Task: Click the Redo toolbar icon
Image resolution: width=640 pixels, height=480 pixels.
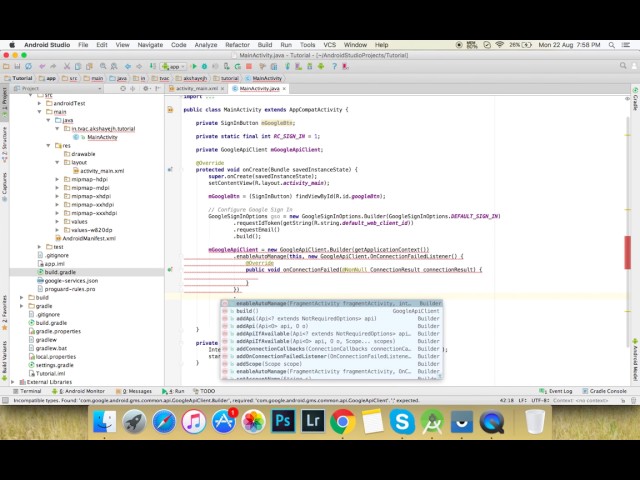Action: 53,66
